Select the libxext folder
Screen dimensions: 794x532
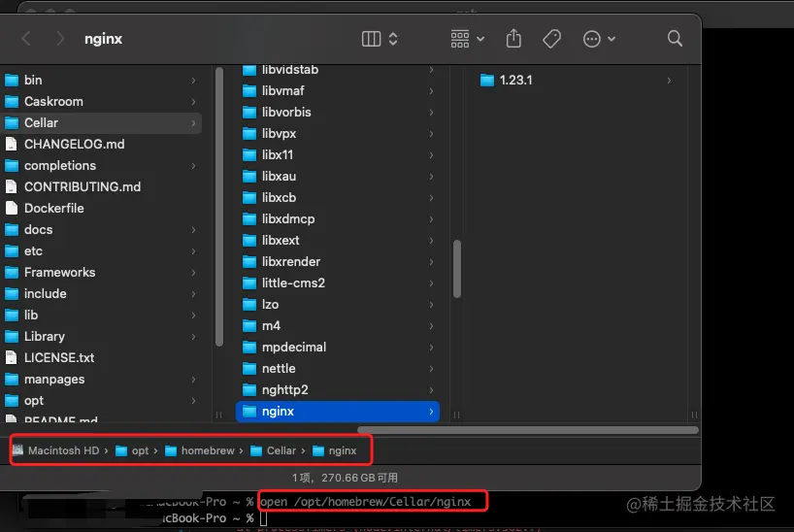(338, 240)
